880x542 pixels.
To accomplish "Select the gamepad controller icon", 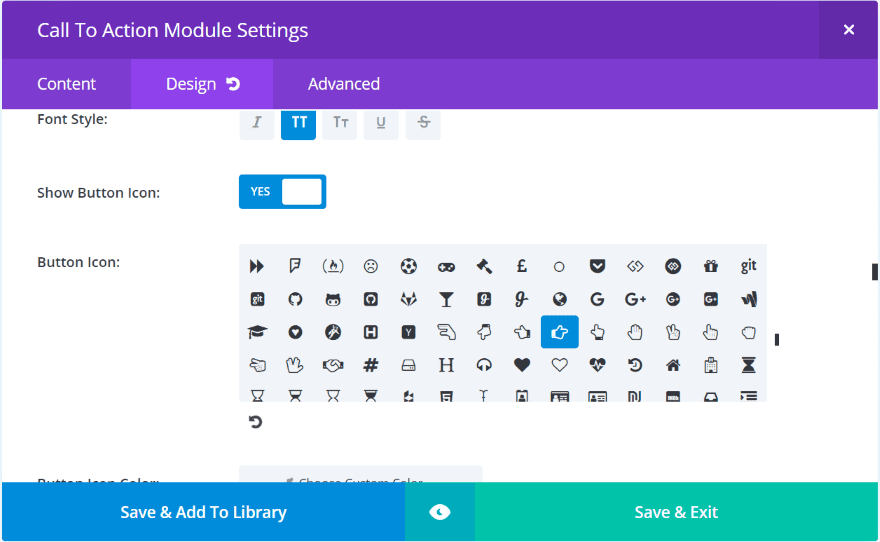I will click(446, 267).
